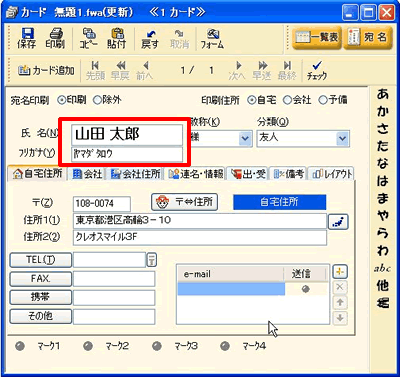Image resolution: width=400 pixels, height=377 pixels.
Task: Click the 戻す (undo) toolbar icon
Action: pyautogui.click(x=150, y=39)
